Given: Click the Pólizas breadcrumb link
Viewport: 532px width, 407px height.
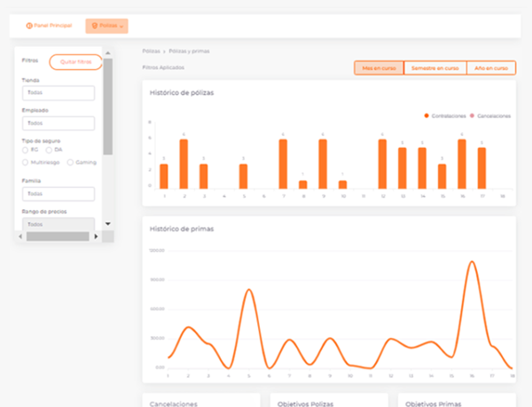Looking at the screenshot, I should coord(152,51).
